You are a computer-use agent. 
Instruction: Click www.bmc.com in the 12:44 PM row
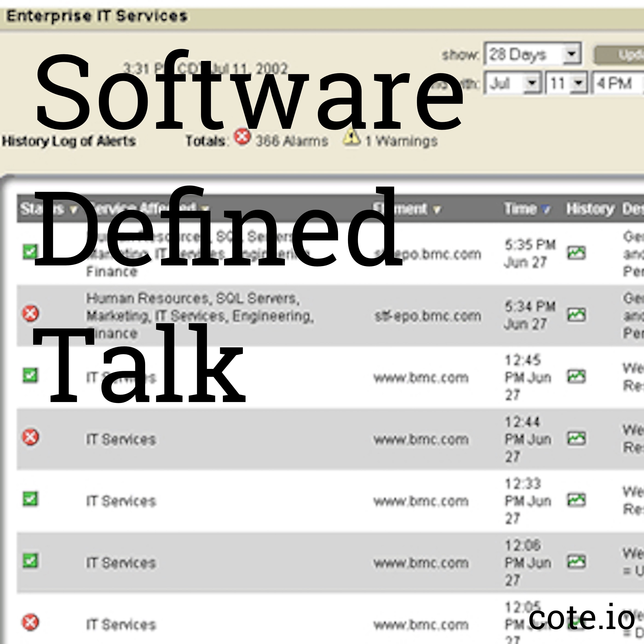point(421,439)
